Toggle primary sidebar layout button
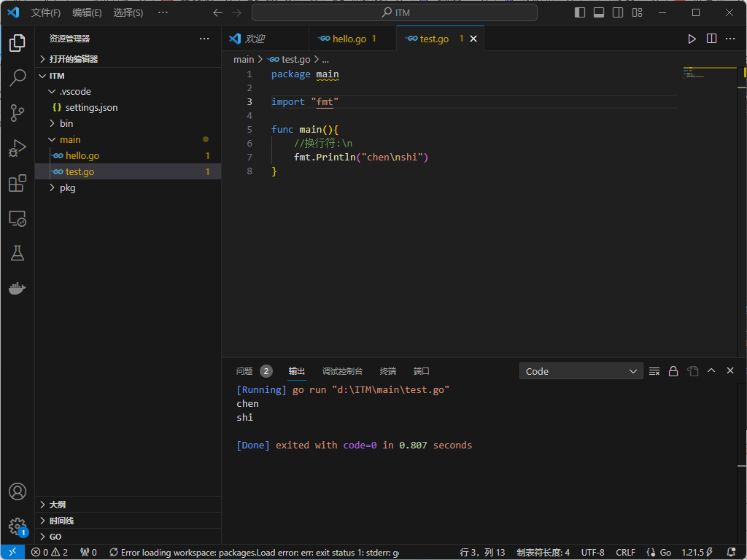 click(x=580, y=12)
